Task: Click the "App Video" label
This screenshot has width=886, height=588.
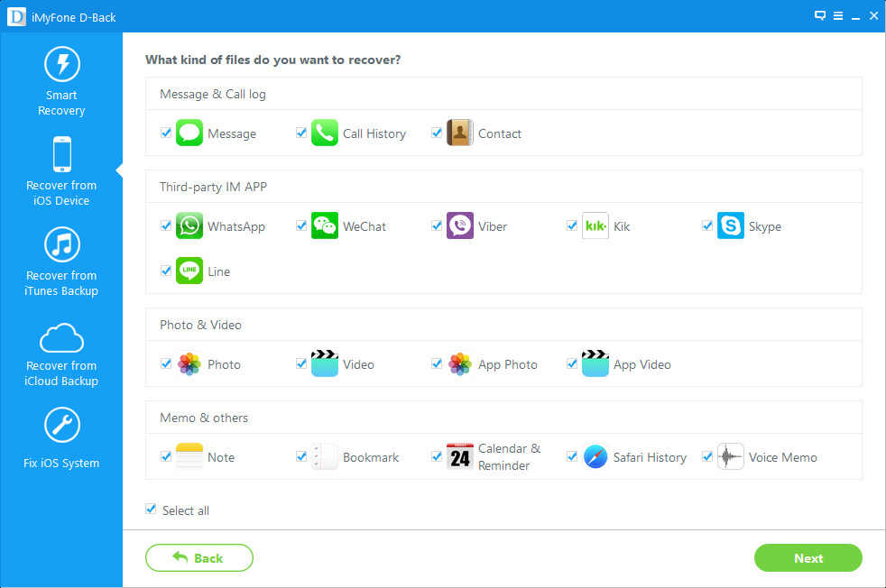Action: tap(641, 365)
